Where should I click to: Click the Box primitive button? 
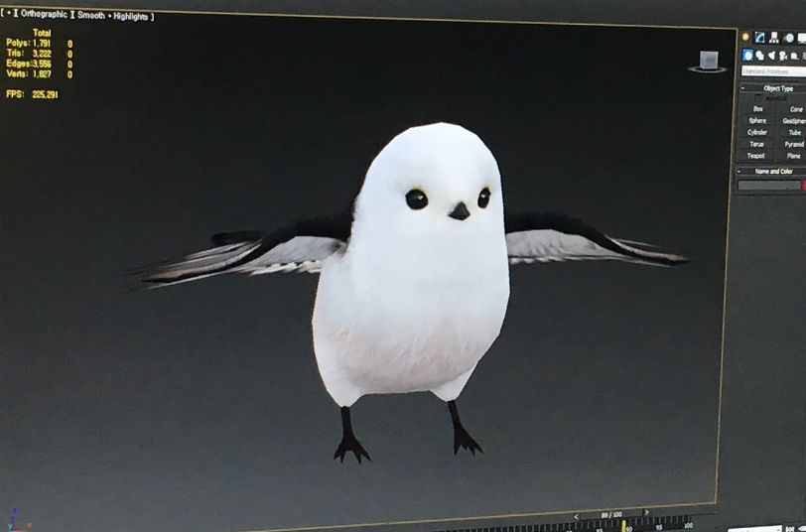[x=758, y=109]
